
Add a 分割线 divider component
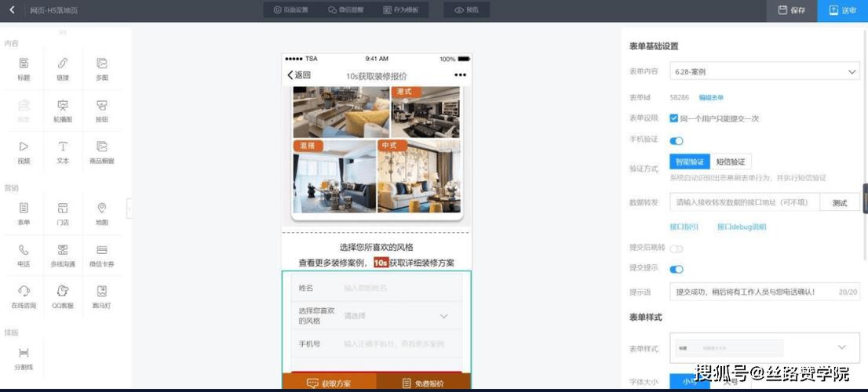[24, 359]
